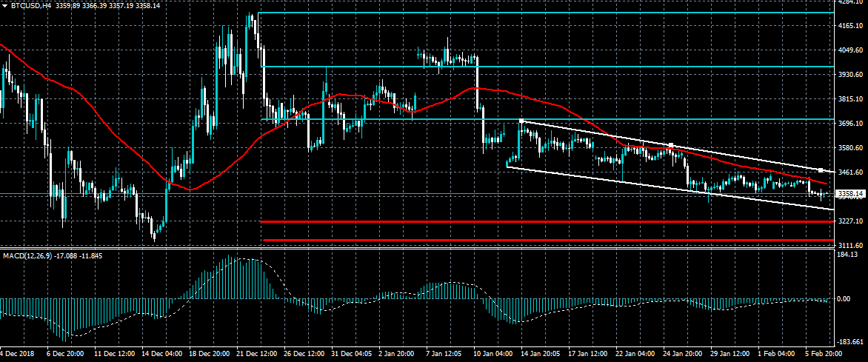Select the cyan horizontal line near 3696.10
Viewport: 868px width, 362px height.
(548, 119)
